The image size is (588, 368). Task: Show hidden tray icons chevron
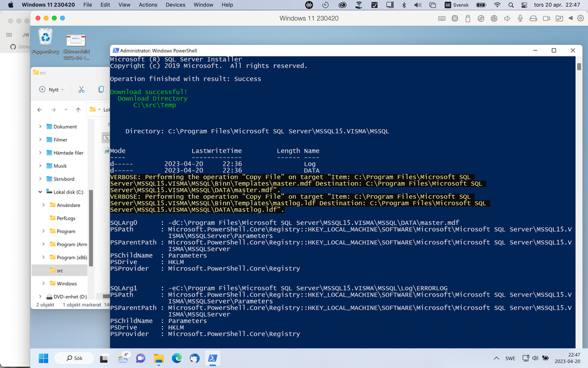(497, 358)
